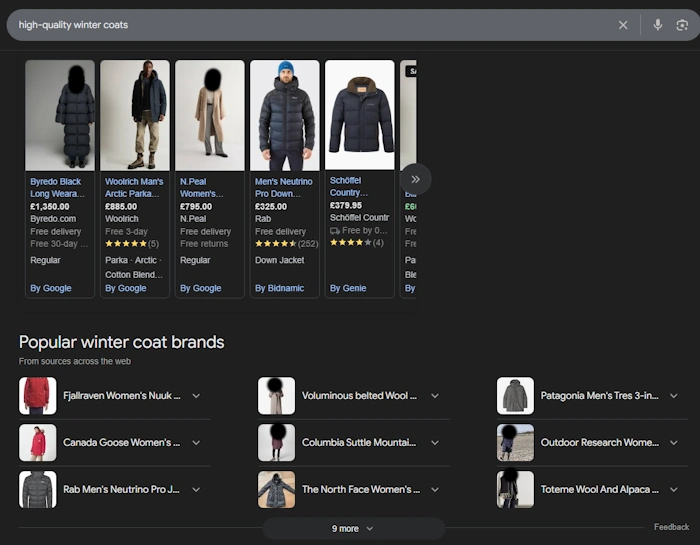The image size is (700, 545).
Task: Open search by image camera icon
Action: coord(682,25)
